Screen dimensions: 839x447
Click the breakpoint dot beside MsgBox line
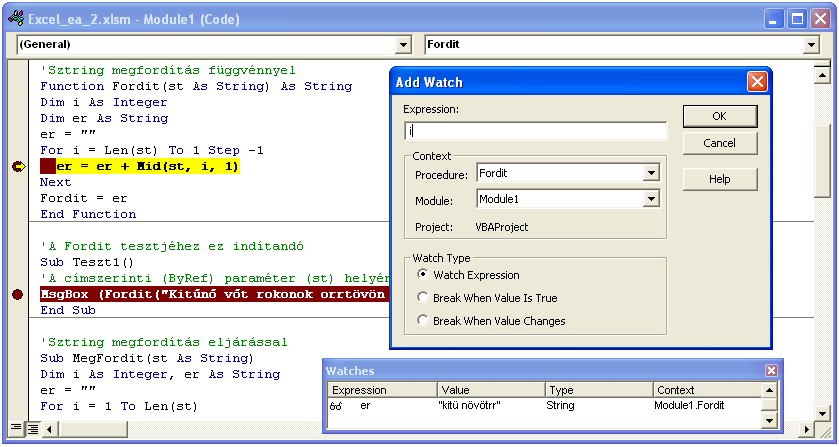tap(18, 294)
